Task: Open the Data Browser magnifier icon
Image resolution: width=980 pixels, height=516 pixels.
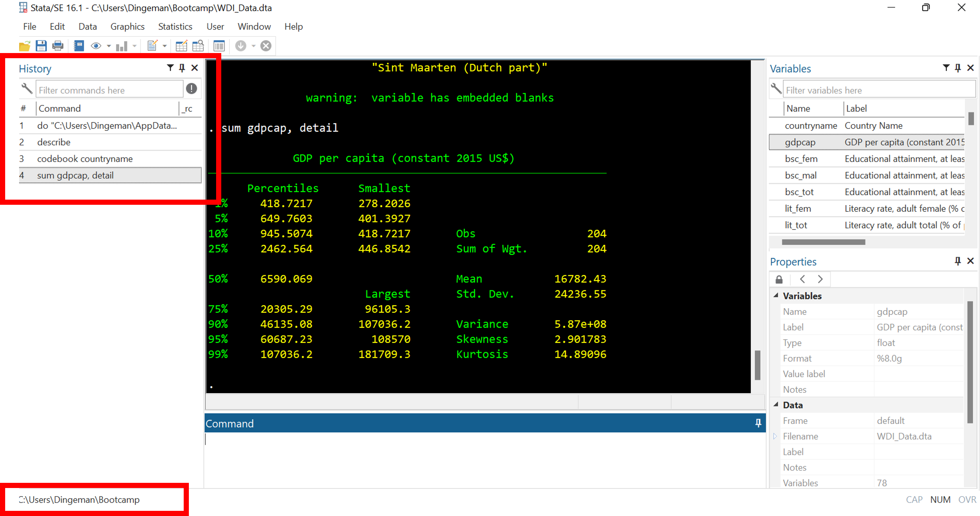Action: [x=198, y=46]
